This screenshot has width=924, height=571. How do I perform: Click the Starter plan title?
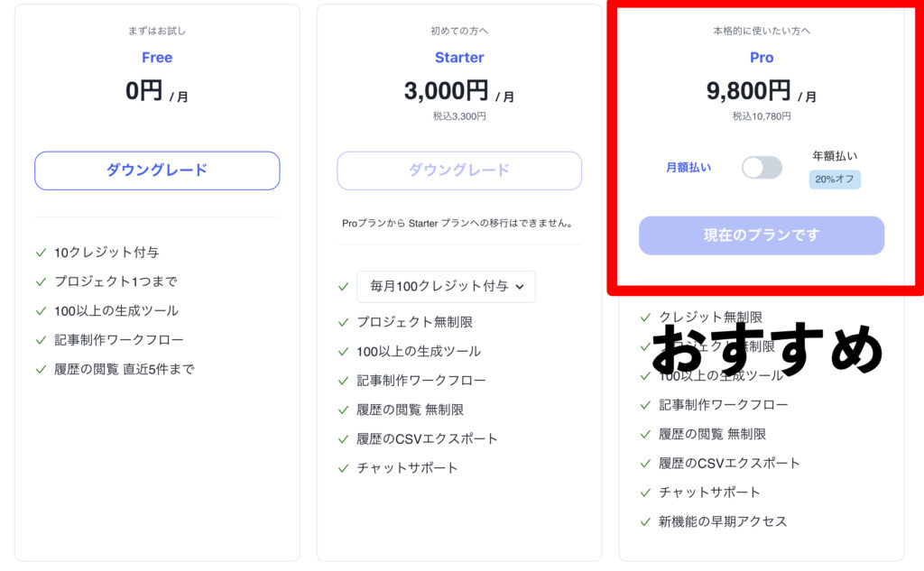[459, 58]
